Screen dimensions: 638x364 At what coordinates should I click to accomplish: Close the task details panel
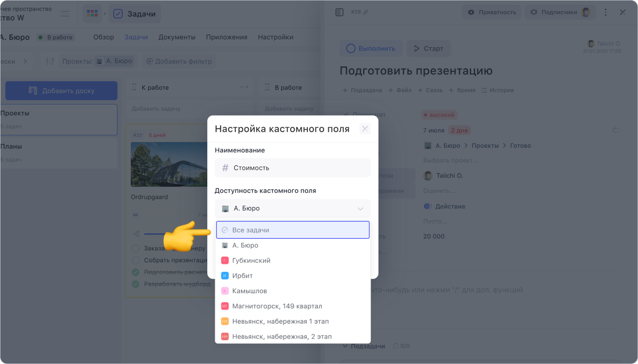(623, 12)
